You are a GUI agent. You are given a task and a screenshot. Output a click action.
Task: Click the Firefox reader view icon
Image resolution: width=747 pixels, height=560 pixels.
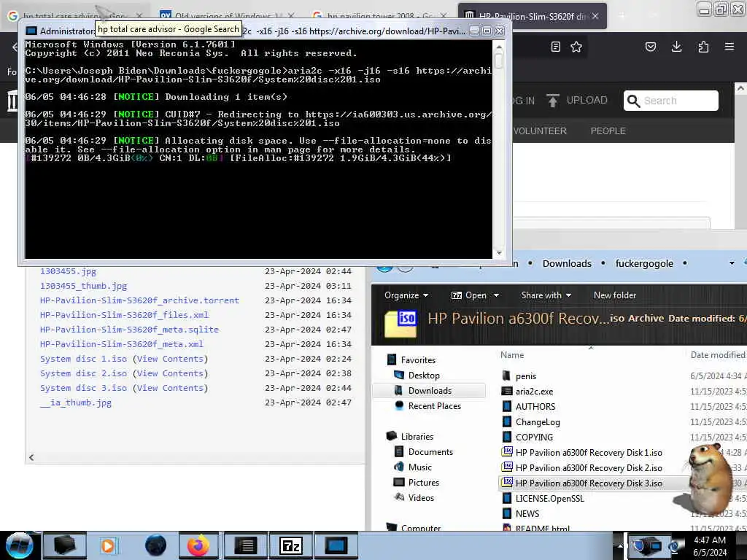pyautogui.click(x=555, y=47)
